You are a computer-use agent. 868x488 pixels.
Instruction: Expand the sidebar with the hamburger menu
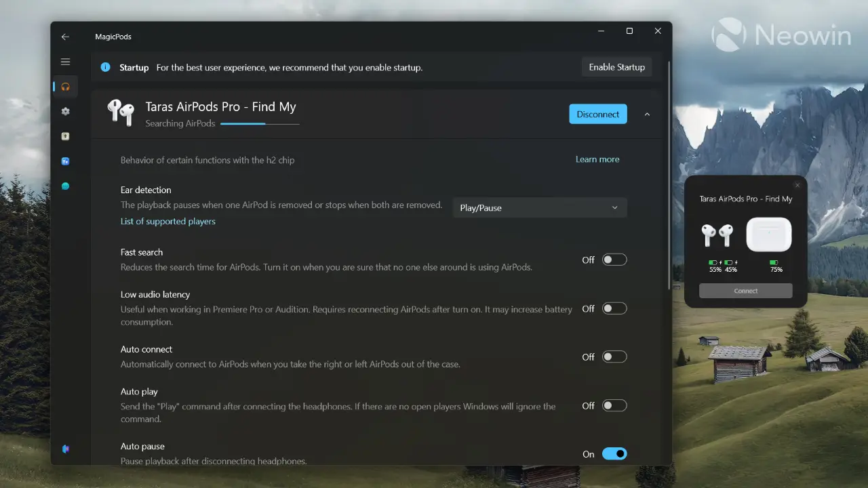click(x=65, y=61)
